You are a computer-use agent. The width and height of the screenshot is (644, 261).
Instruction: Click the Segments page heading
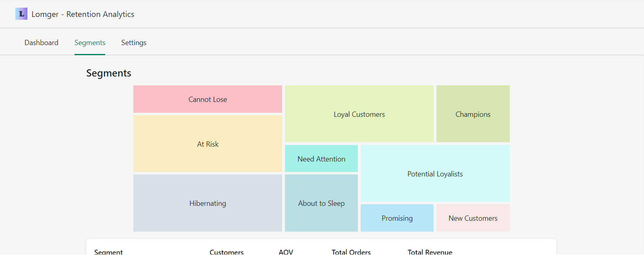(109, 73)
